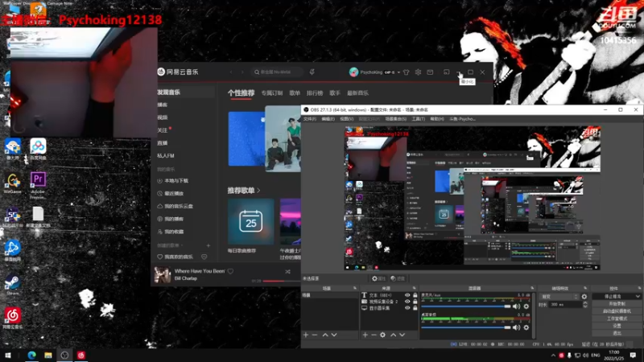Go forward in NetEase Music navigation

point(242,72)
